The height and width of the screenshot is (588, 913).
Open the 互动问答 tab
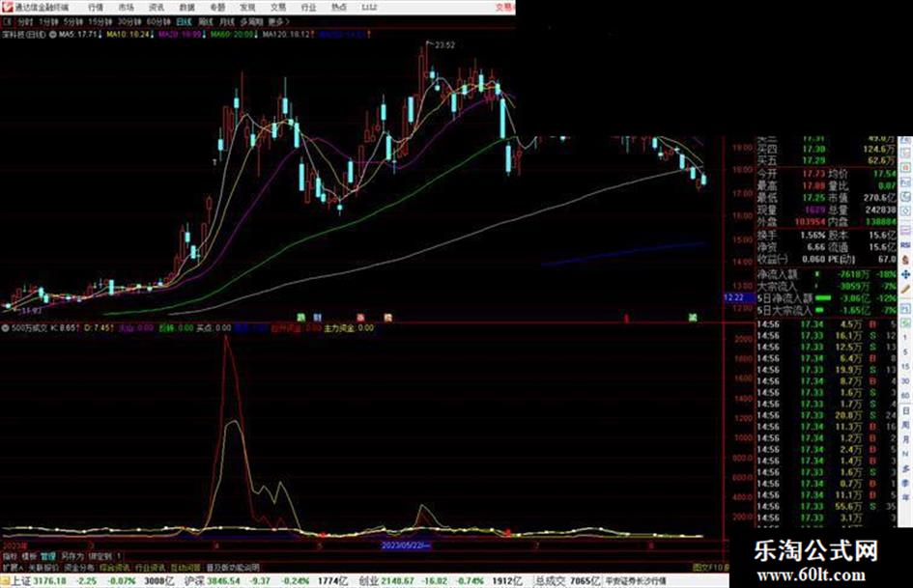[x=185, y=567]
